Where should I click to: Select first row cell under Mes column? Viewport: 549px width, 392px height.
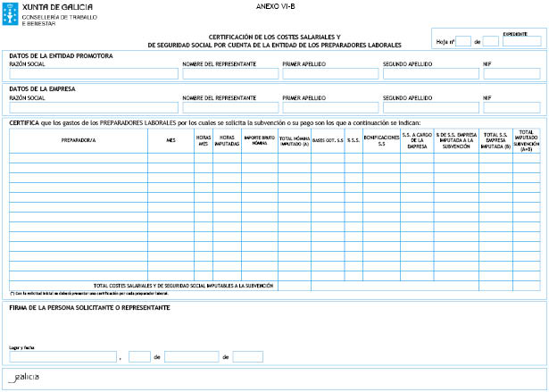171,158
